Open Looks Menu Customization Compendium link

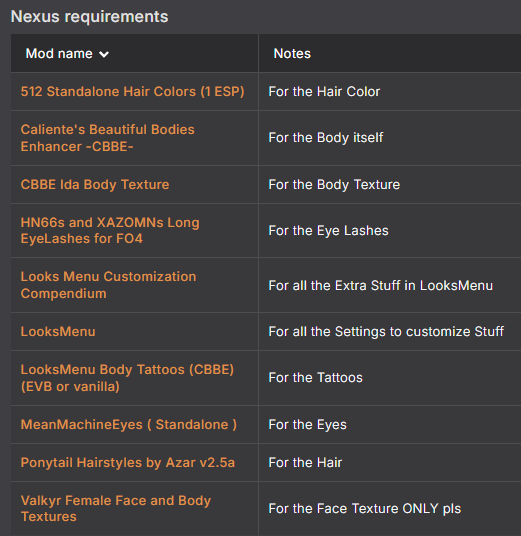pos(108,285)
